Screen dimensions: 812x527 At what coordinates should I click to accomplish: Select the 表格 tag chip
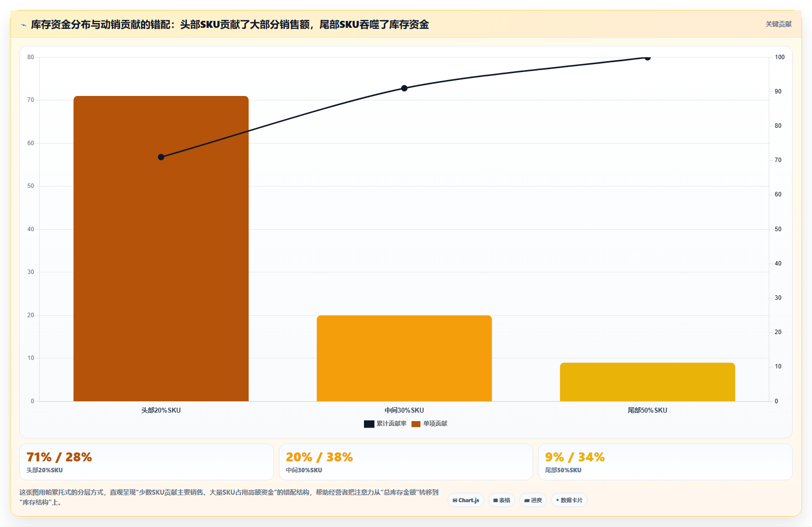(502, 500)
